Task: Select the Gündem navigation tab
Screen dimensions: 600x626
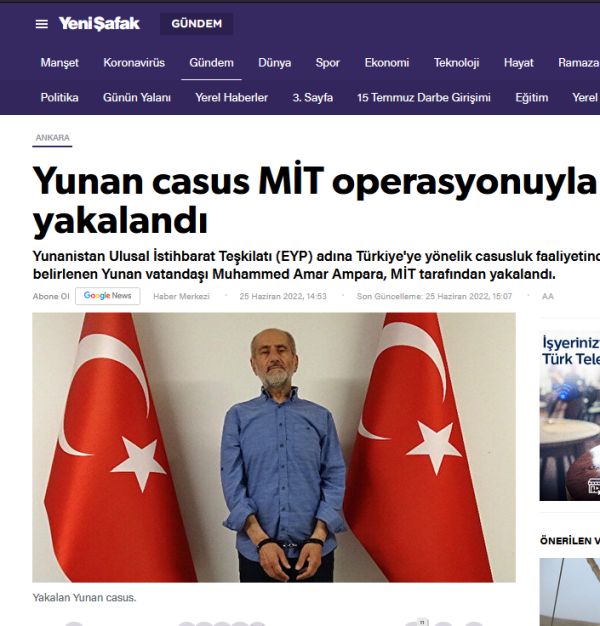Action: 211,63
